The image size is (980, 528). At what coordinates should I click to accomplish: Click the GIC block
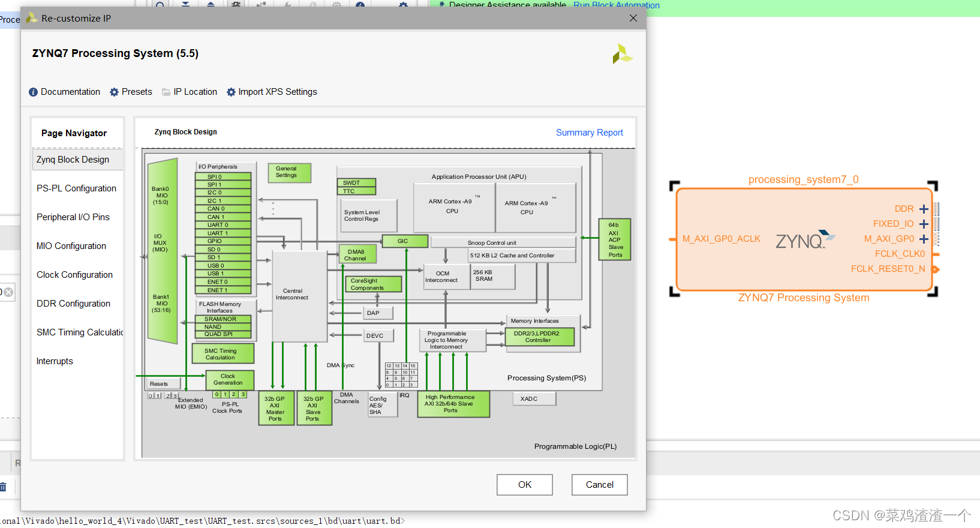point(406,241)
